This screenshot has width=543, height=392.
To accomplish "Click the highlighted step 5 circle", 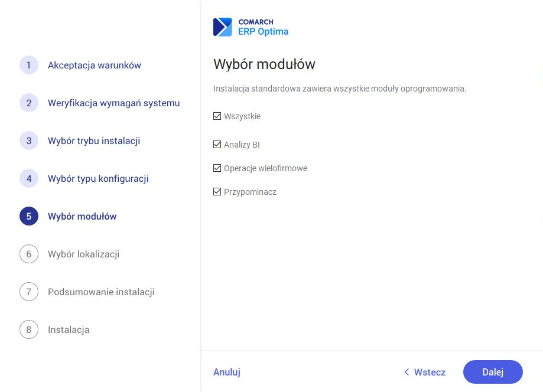I will 29,217.
